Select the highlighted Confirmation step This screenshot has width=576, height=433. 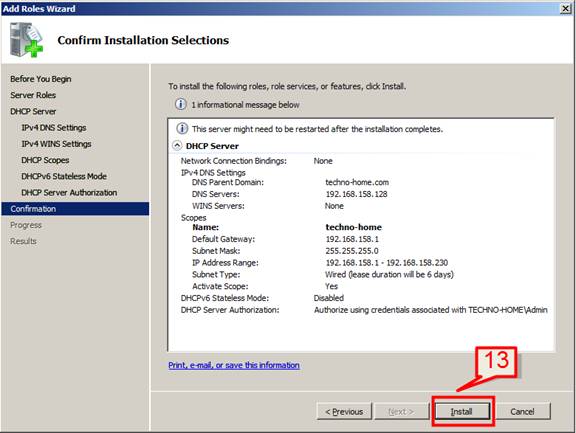tap(75, 209)
